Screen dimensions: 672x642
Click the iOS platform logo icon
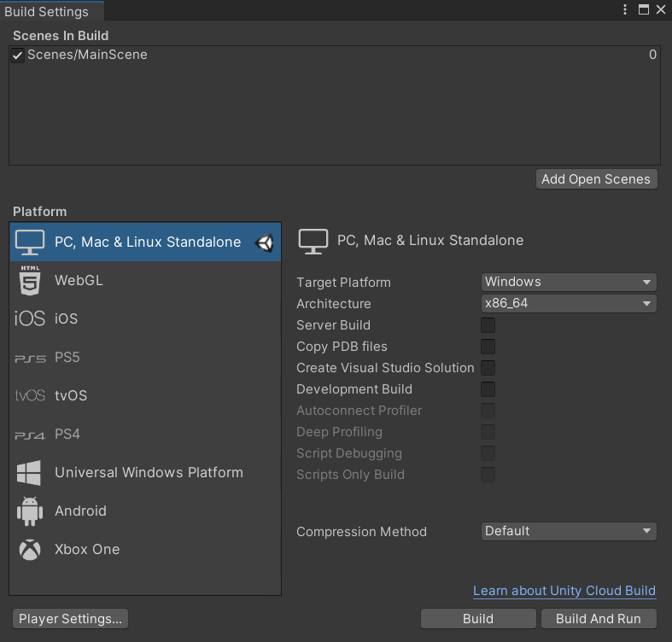[x=30, y=318]
